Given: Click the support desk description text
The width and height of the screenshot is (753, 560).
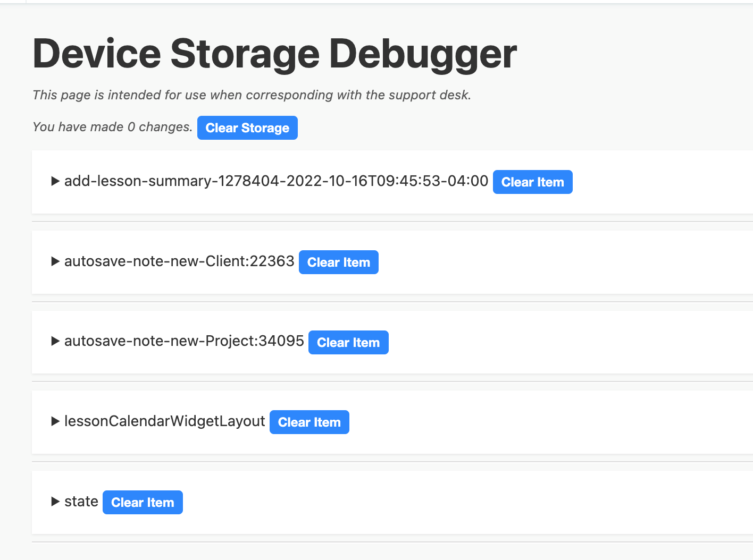Looking at the screenshot, I should click(x=252, y=95).
